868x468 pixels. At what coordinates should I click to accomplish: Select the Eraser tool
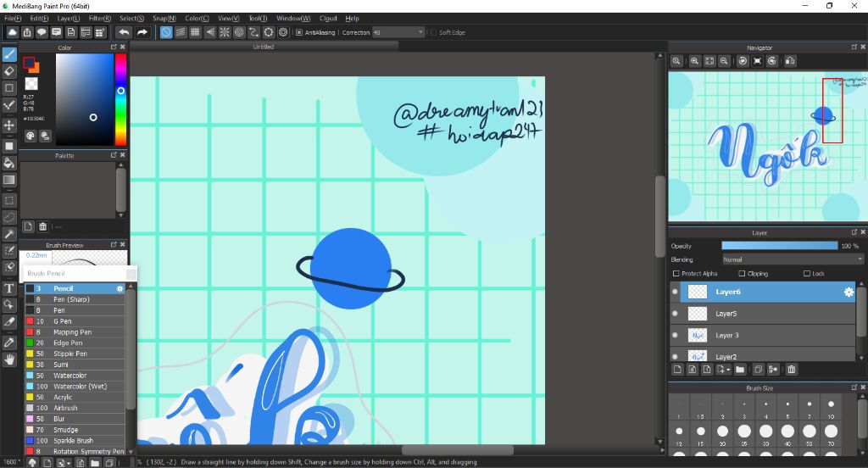[x=9, y=71]
